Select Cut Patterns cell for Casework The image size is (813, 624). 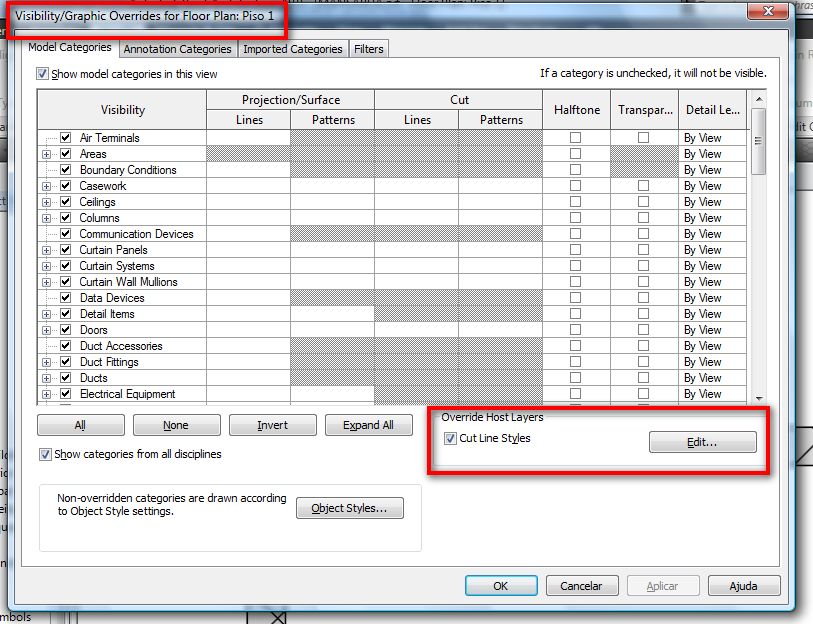click(x=501, y=186)
